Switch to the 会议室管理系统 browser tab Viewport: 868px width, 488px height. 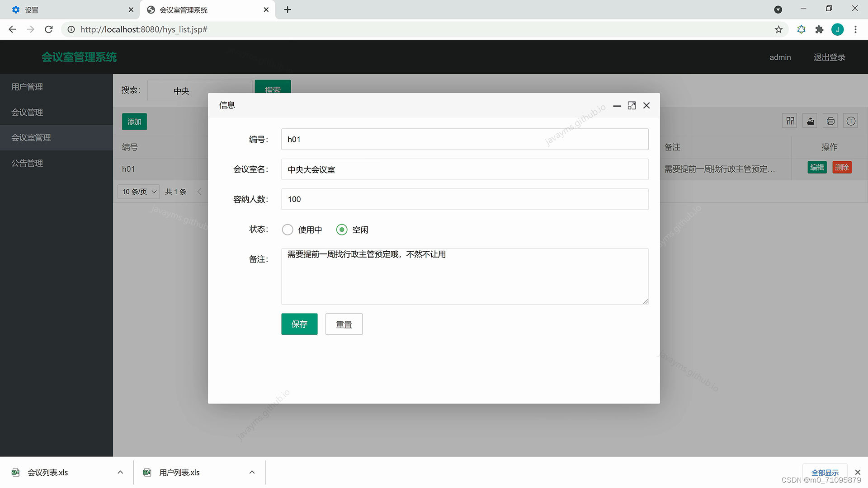tap(207, 9)
